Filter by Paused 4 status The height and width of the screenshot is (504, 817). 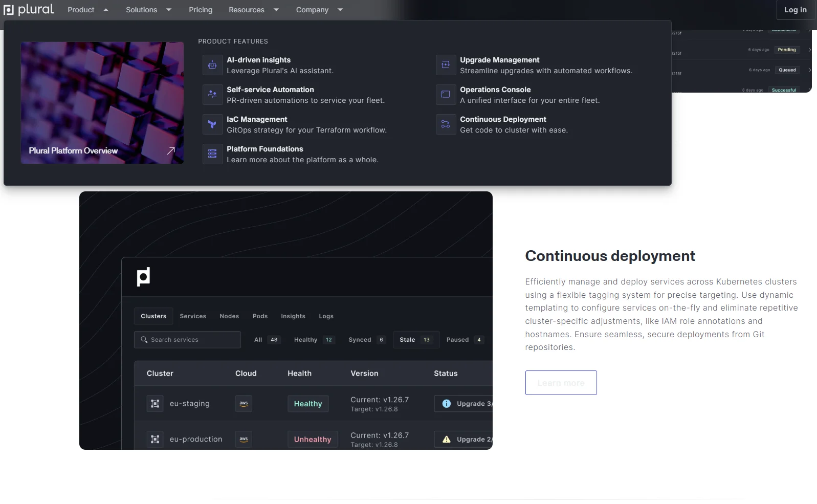[x=465, y=340]
